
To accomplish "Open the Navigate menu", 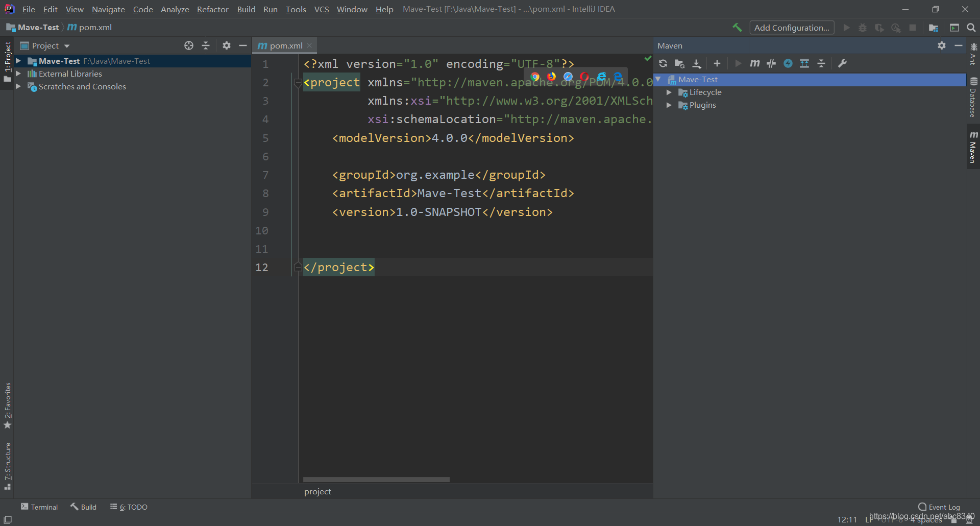I will click(108, 9).
